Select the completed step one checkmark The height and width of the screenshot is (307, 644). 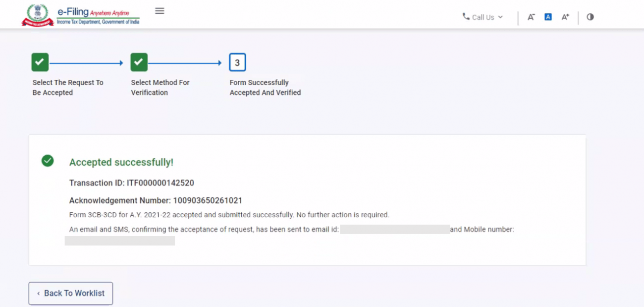click(40, 62)
